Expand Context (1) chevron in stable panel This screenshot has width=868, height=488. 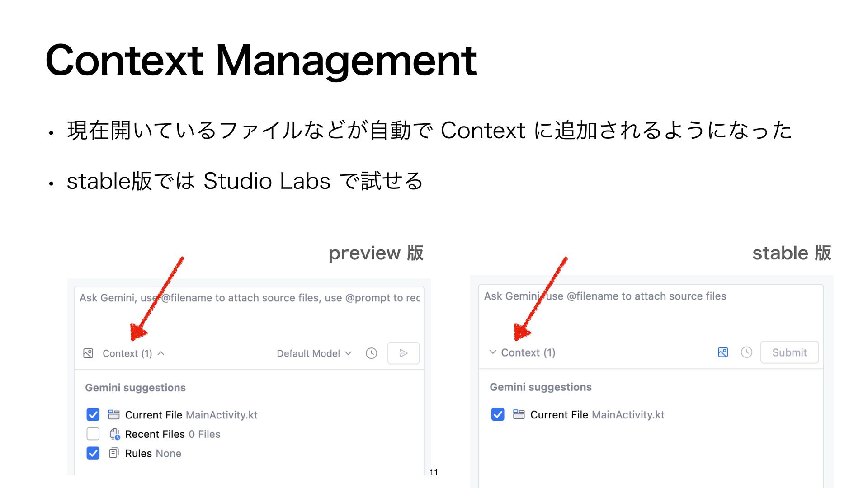click(493, 352)
